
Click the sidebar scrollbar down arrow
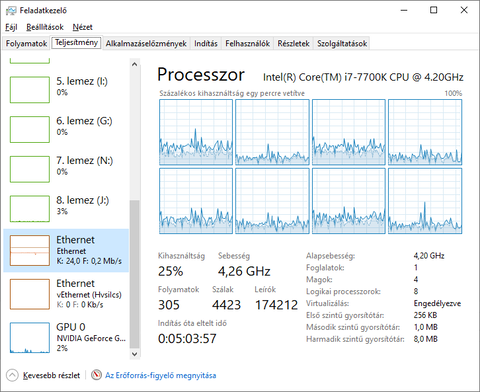pos(134,354)
